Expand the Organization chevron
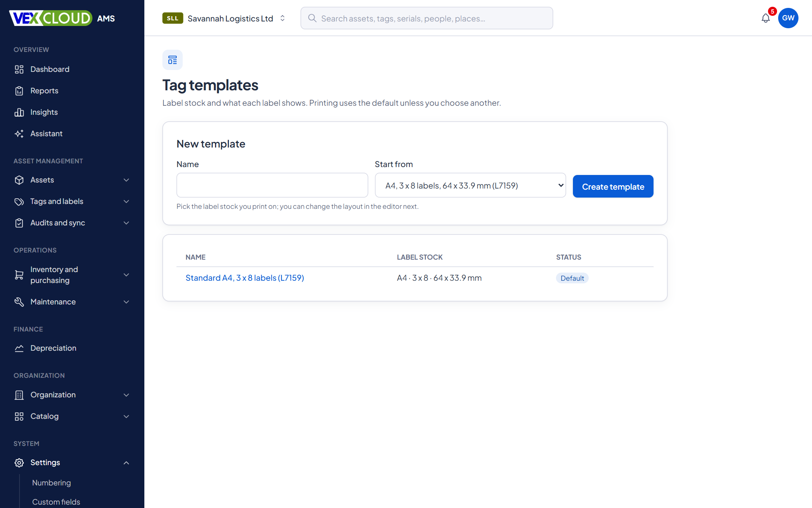Viewport: 812px width, 508px height. pyautogui.click(x=126, y=395)
